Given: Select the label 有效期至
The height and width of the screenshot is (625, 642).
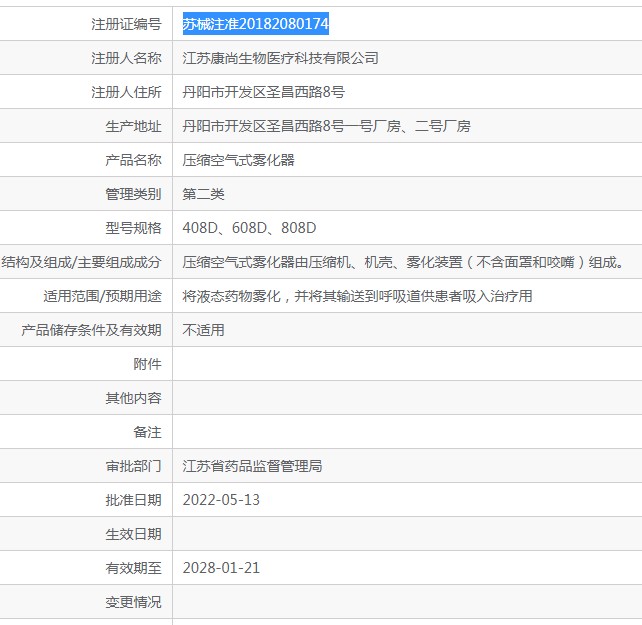Looking at the screenshot, I should click(133, 568).
